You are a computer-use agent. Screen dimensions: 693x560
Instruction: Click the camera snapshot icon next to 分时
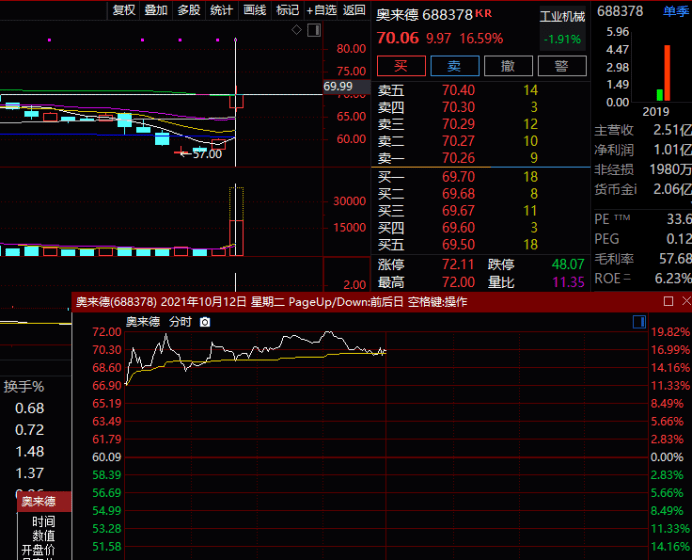205,322
